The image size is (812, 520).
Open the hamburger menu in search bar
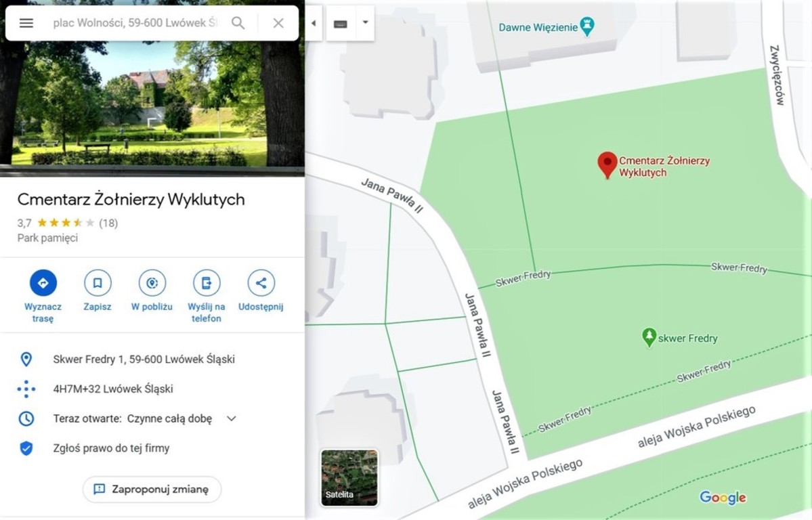[26, 23]
